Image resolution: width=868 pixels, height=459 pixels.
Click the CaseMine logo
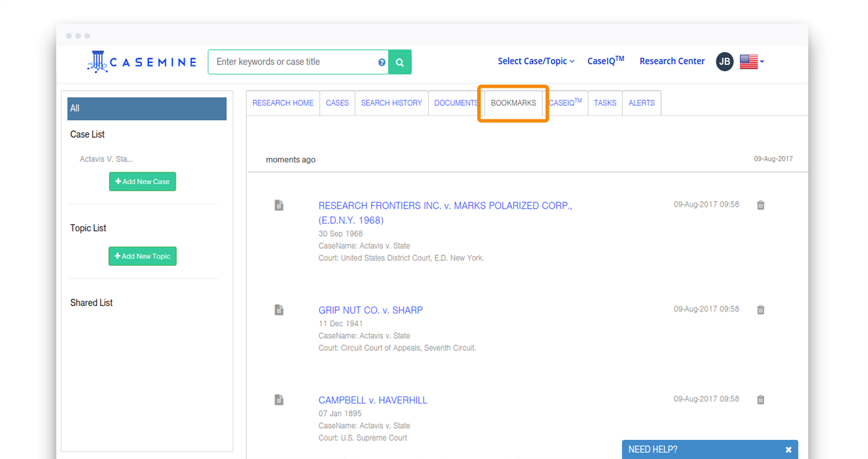click(141, 62)
